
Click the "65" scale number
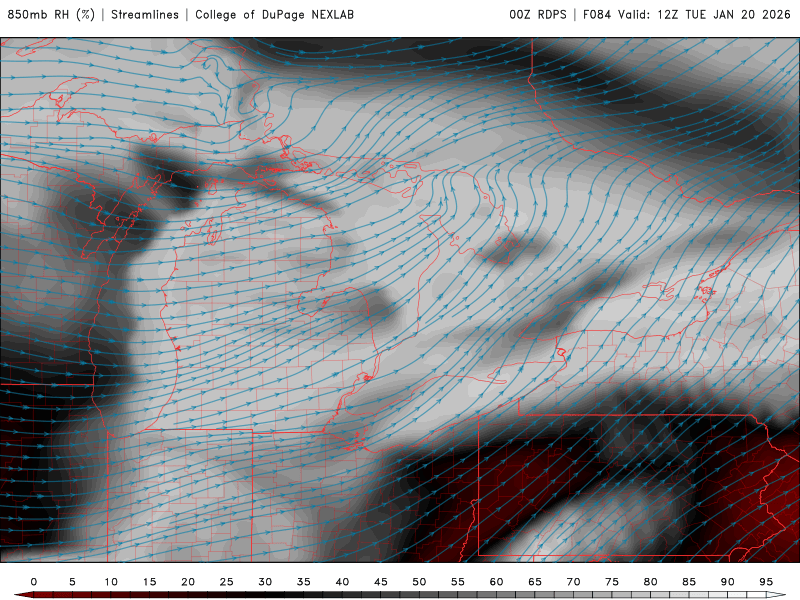(x=535, y=582)
